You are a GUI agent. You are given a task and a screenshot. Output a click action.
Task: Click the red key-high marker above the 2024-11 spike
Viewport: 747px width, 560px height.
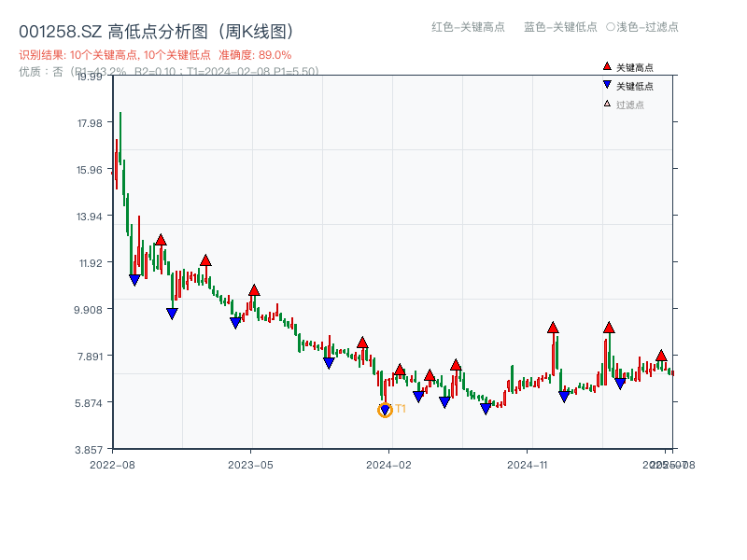(x=553, y=329)
